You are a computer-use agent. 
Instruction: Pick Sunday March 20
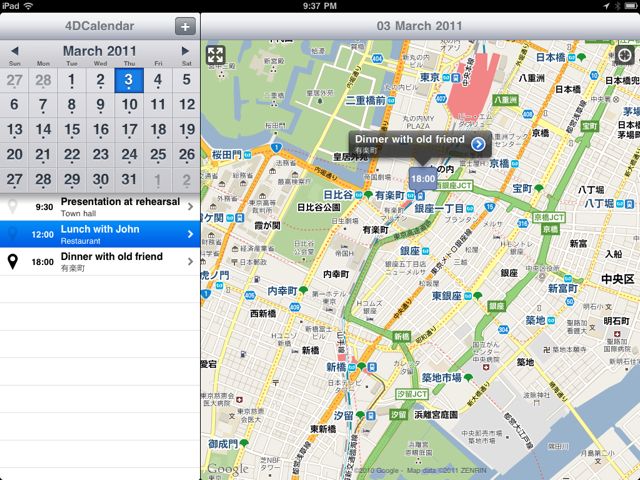(14, 155)
